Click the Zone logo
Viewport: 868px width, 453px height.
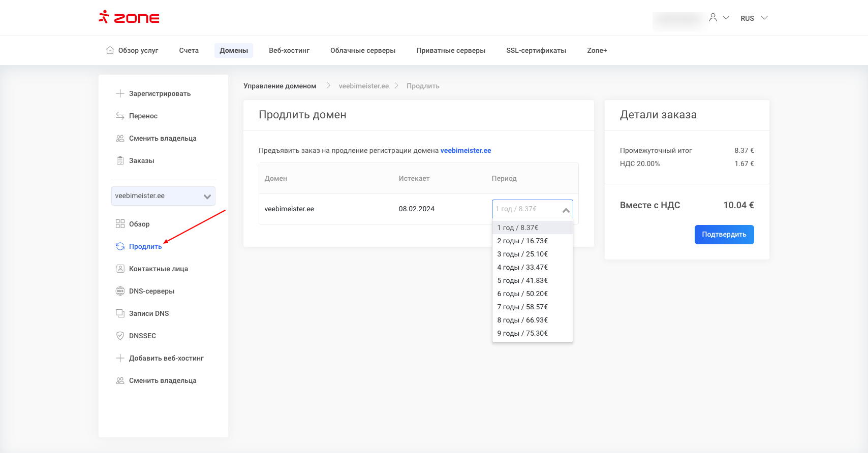point(129,18)
